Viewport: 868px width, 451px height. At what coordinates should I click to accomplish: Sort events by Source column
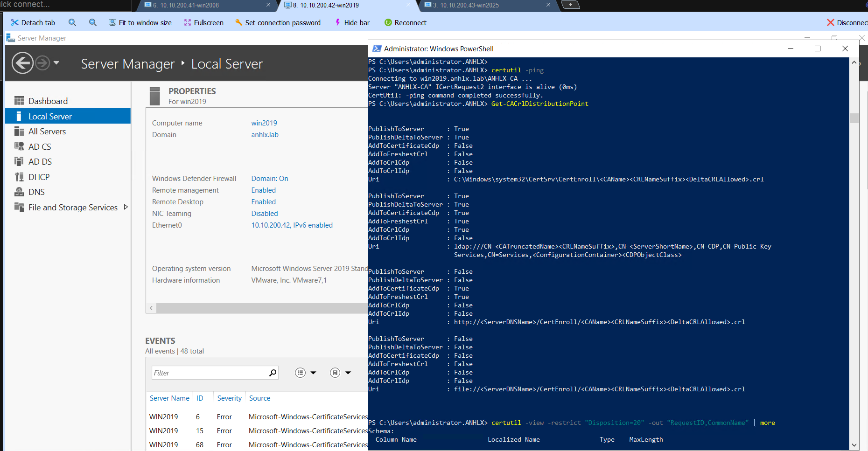pos(259,398)
